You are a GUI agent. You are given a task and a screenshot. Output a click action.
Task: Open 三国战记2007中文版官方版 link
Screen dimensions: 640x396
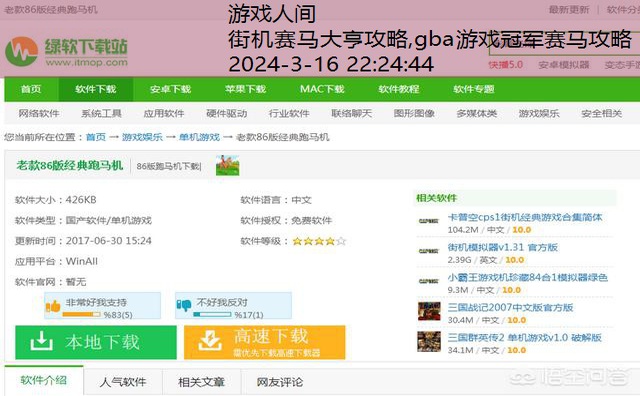click(510, 307)
